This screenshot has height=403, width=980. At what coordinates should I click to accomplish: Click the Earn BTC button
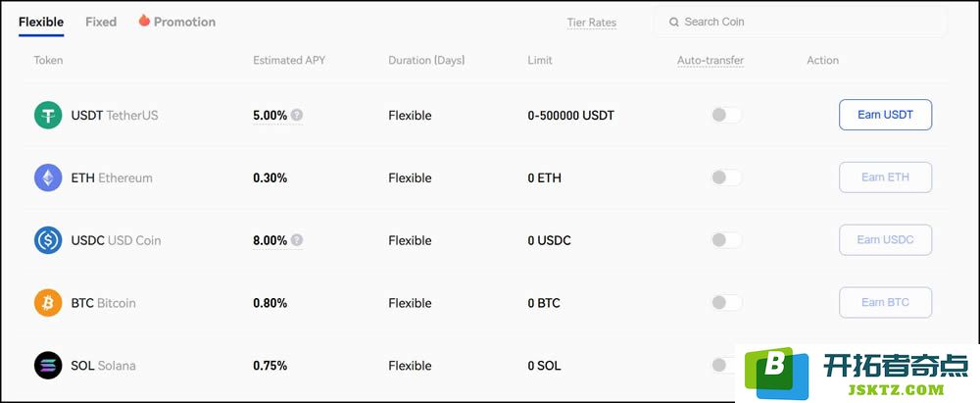[886, 303]
